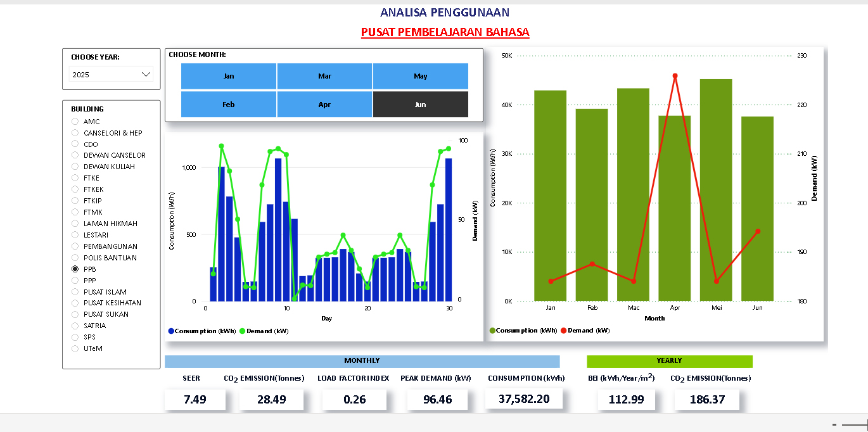Click the Peak Demand 96.46 card

coord(437,400)
